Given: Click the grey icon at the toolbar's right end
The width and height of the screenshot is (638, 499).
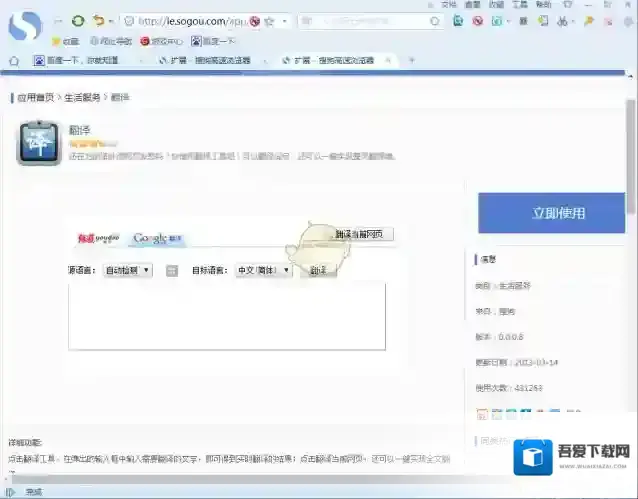Looking at the screenshot, I should (628, 22).
